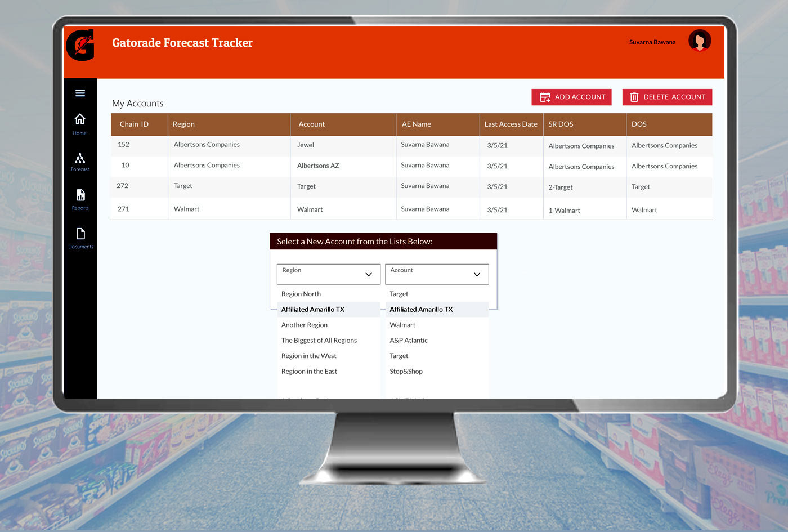Click the trash icon in Delete Account
This screenshot has width=788, height=532.
click(634, 97)
